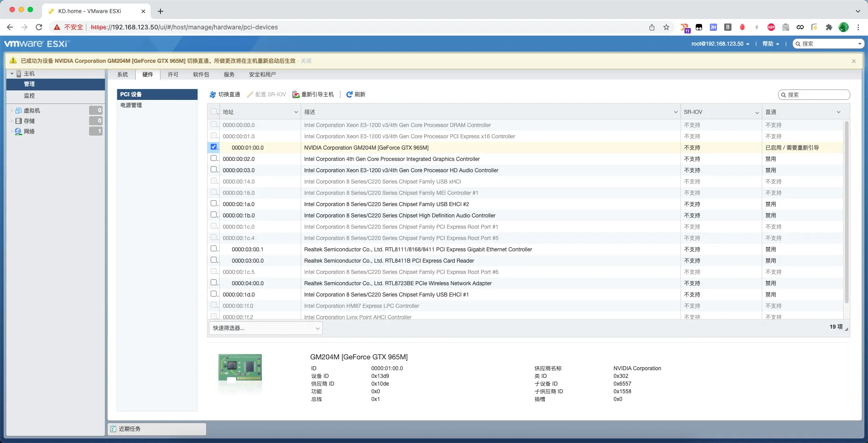Viewport: 868px width, 443px height.
Task: Switch to the System (系统) tab
Action: pyautogui.click(x=123, y=75)
